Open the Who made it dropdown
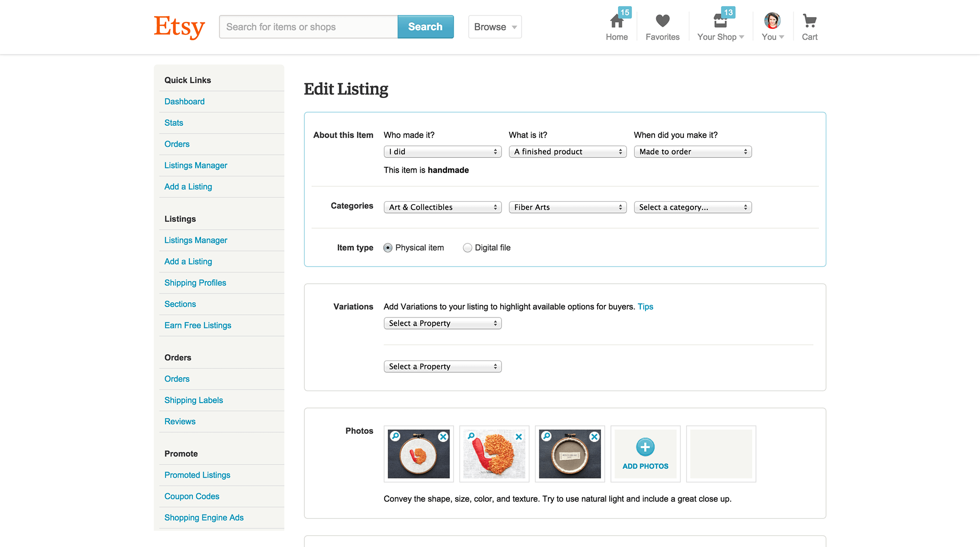The image size is (980, 547). click(442, 152)
